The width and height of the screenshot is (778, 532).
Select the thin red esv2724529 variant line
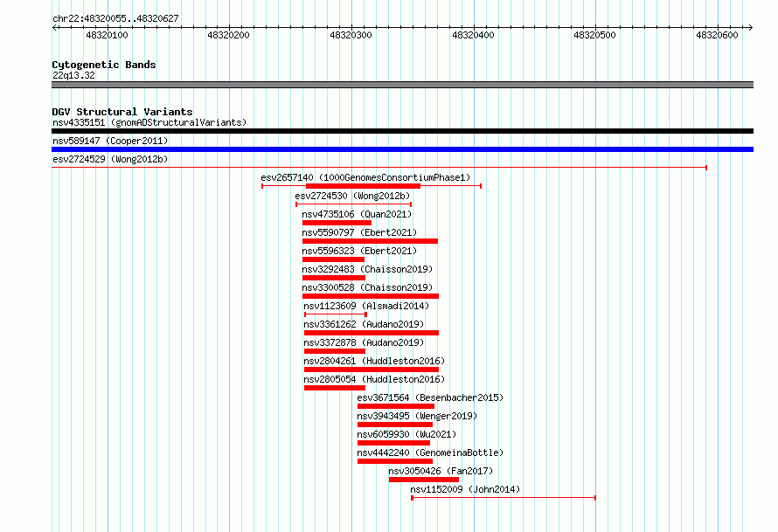[x=379, y=168]
